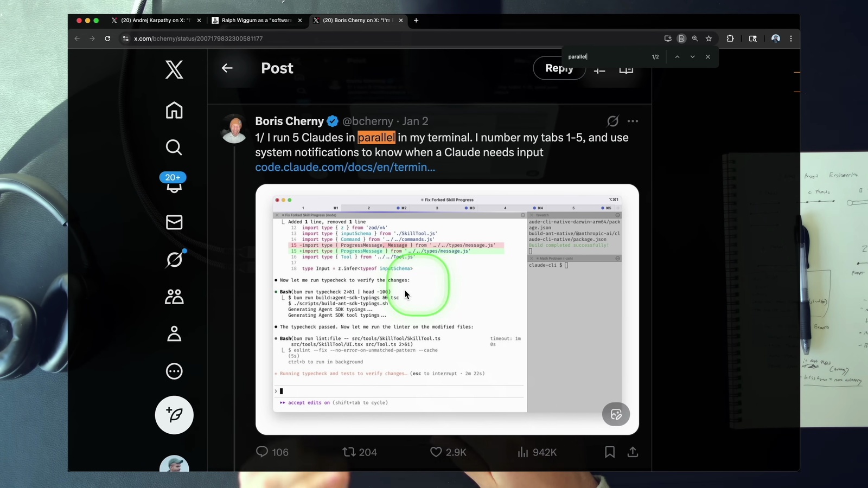Open the post's three-dot more menu
Image resolution: width=868 pixels, height=488 pixels.
pos(633,121)
